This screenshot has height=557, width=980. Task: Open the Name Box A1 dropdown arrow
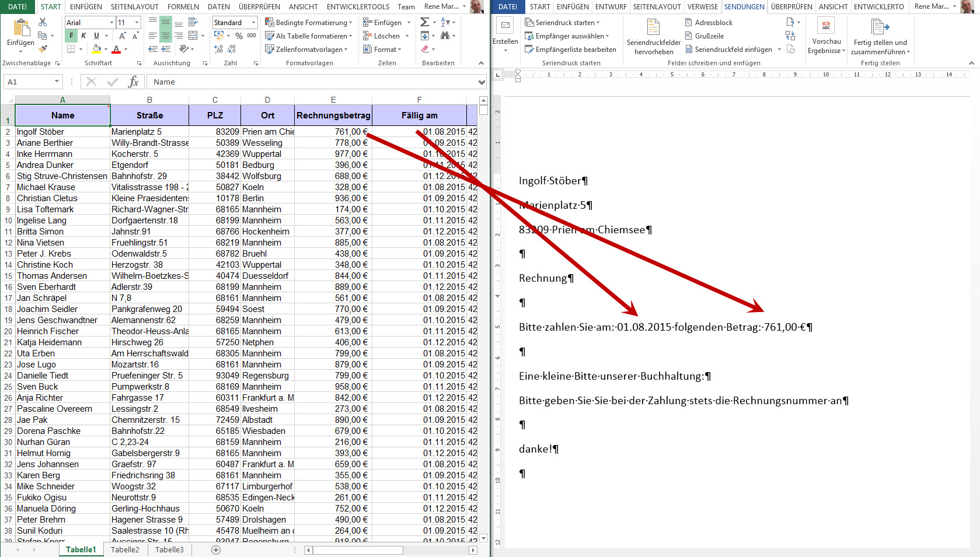click(57, 82)
